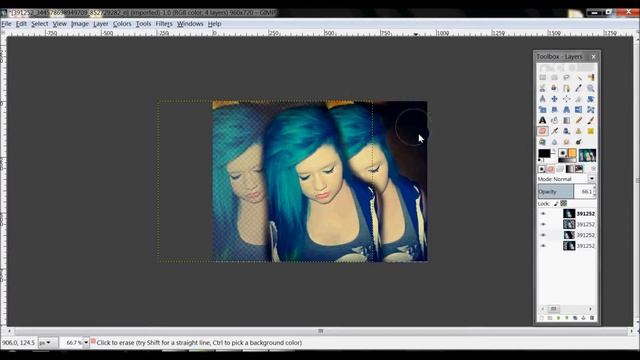640x360 pixels.
Task: Select the Color Picker tool
Action: click(x=578, y=88)
